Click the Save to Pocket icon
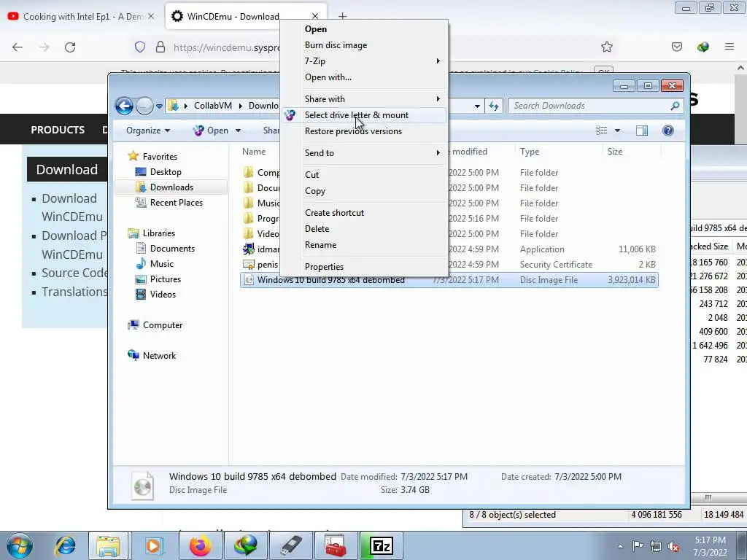 point(676,47)
